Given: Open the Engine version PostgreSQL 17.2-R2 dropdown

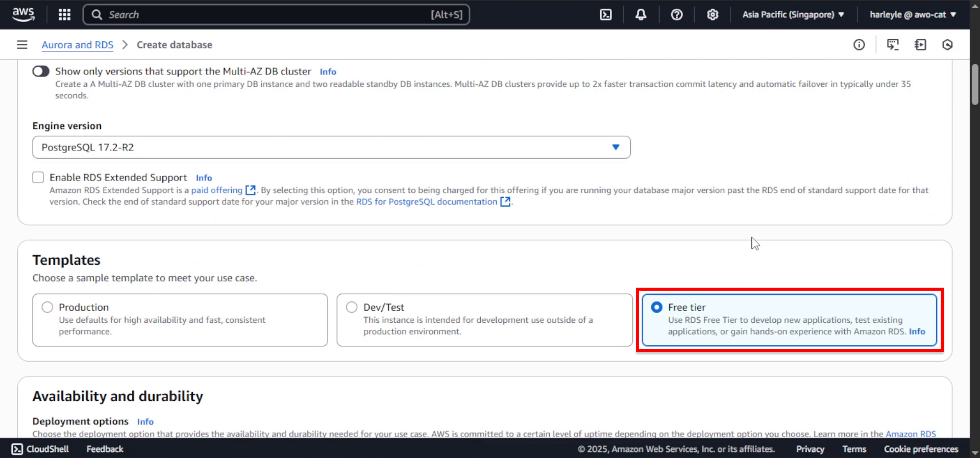Looking at the screenshot, I should coord(331,147).
